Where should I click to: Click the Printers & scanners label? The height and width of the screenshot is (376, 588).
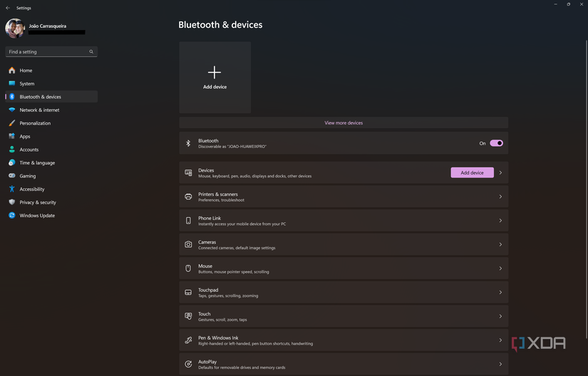click(x=218, y=194)
